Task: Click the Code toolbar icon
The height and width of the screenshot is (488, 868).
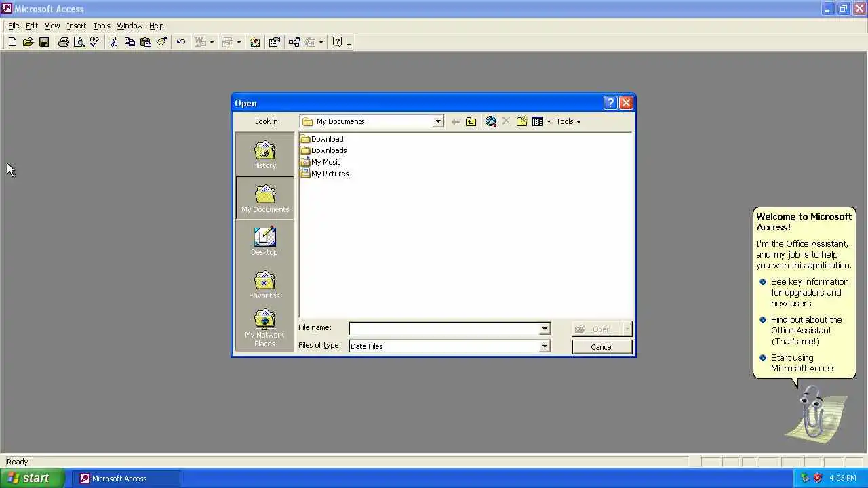Action: point(255,42)
